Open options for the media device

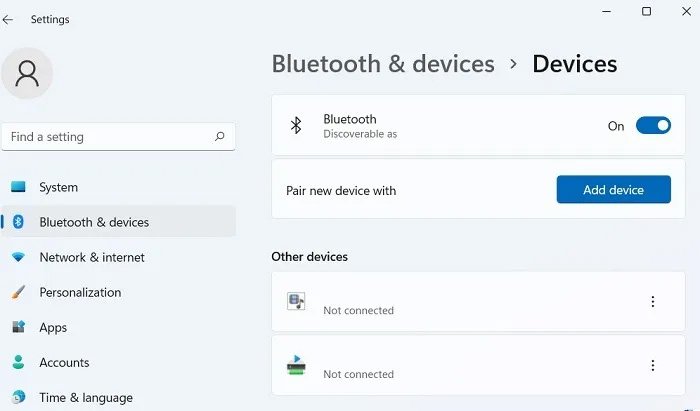click(x=653, y=302)
